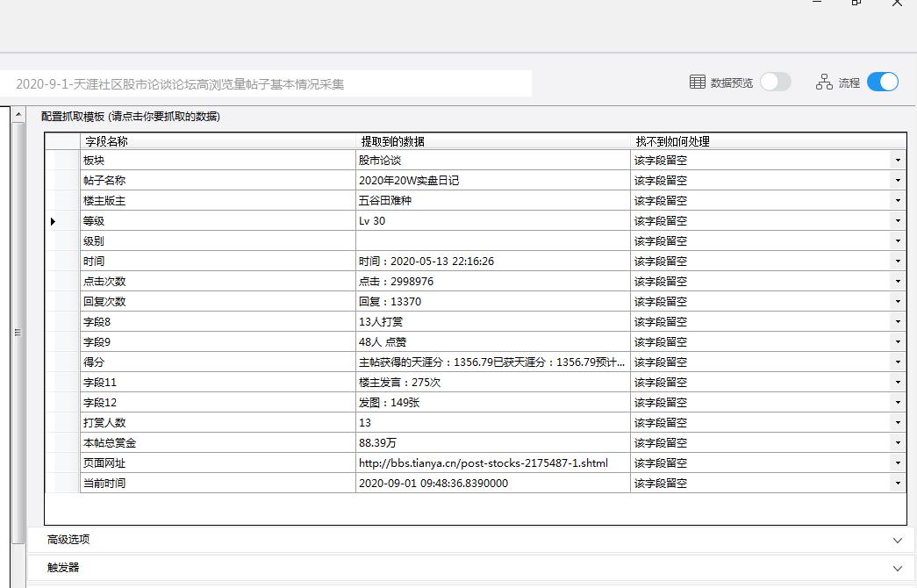Click 该字段留空 in the 字段8 row
917x588 pixels.
coord(660,322)
